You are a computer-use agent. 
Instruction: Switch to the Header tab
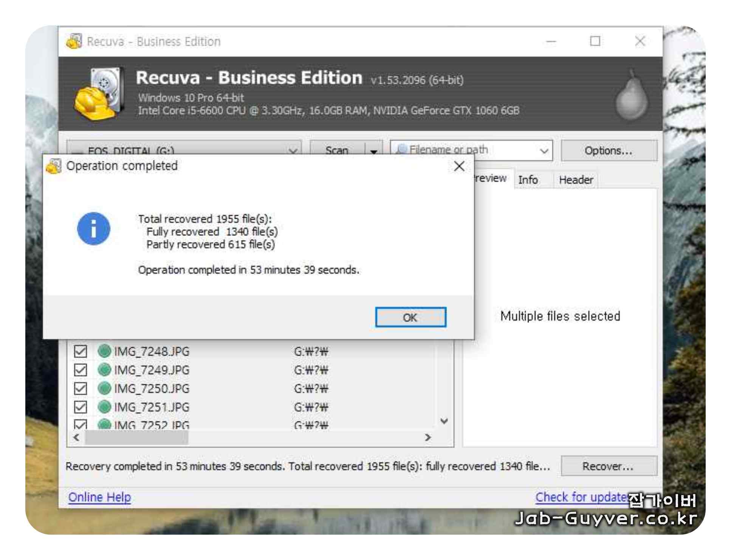pyautogui.click(x=576, y=180)
